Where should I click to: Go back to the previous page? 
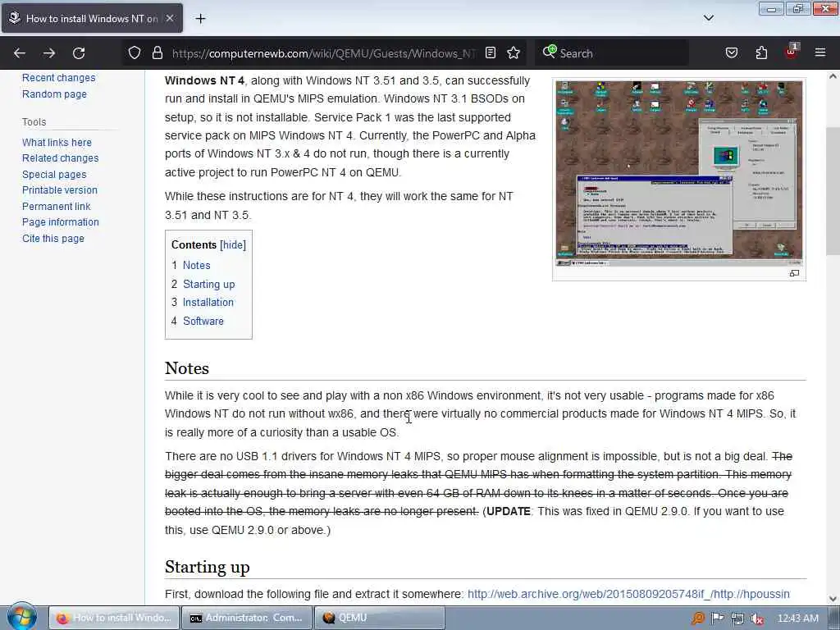[x=20, y=53]
